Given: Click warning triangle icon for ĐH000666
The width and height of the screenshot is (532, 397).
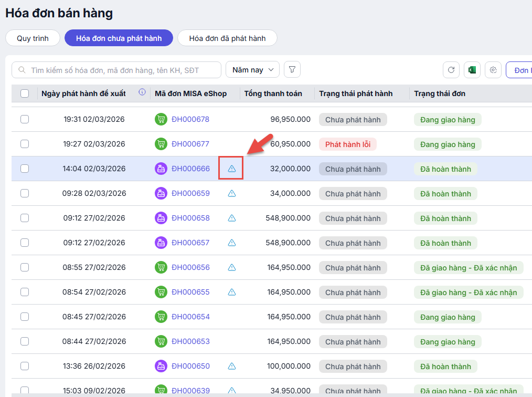Looking at the screenshot, I should coord(231,169).
